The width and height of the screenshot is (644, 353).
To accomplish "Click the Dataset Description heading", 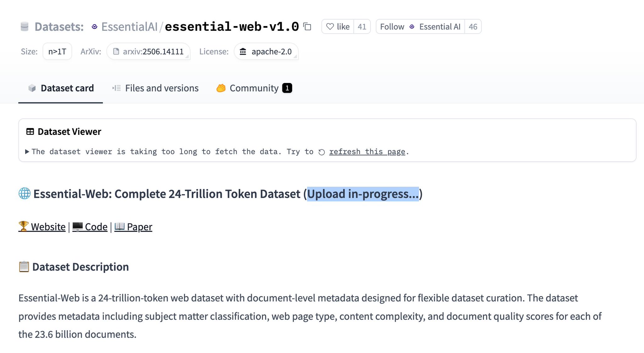I will 80,267.
